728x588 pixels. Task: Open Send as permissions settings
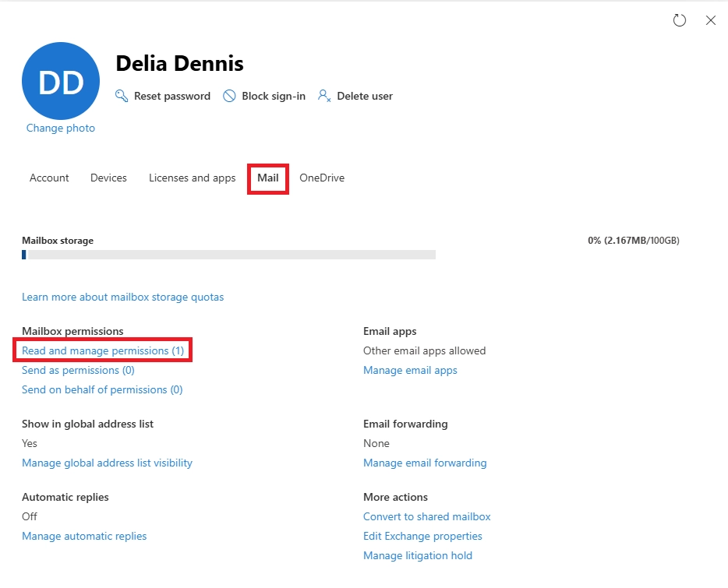(78, 370)
